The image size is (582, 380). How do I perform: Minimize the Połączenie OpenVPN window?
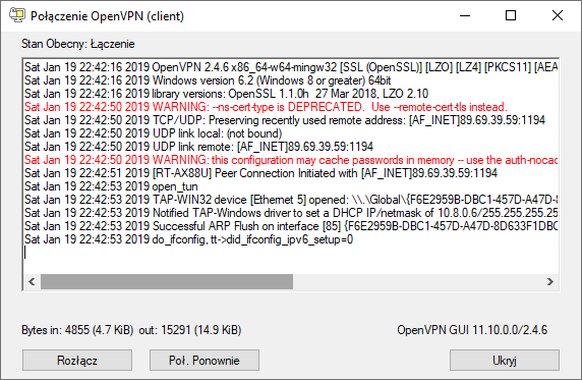(x=465, y=16)
